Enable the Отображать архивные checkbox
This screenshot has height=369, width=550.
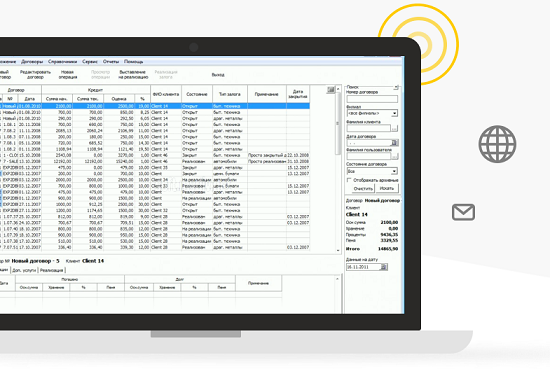coord(349,180)
